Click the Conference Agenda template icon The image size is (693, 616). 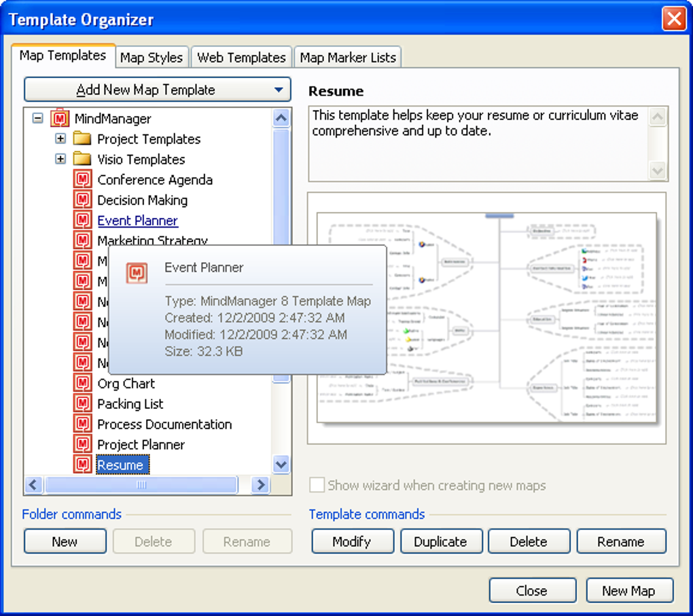coord(82,179)
